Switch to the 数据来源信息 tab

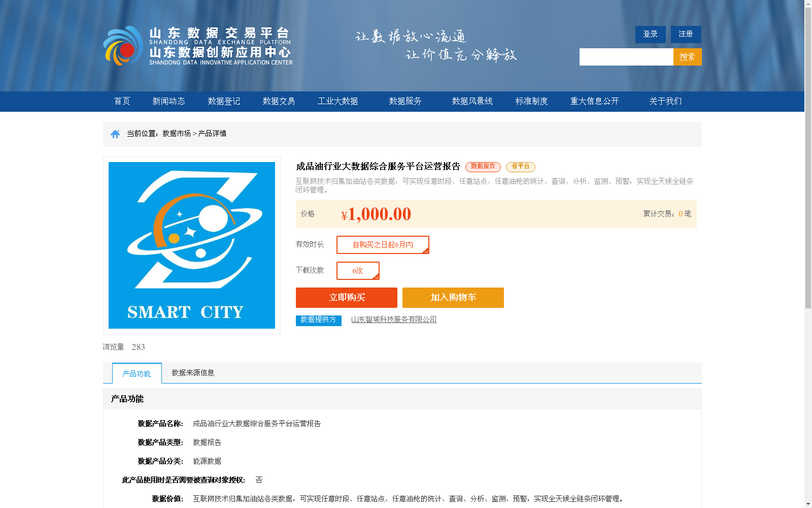193,373
